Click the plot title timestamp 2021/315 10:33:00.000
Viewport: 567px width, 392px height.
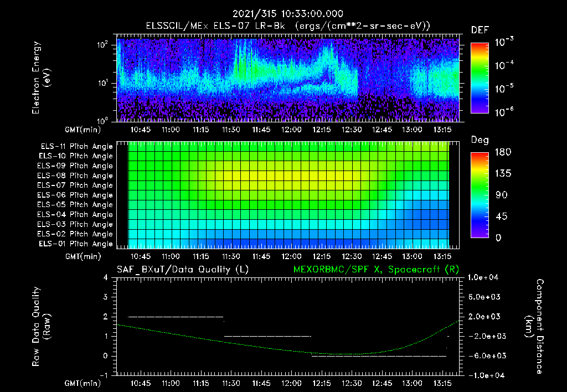click(x=287, y=14)
